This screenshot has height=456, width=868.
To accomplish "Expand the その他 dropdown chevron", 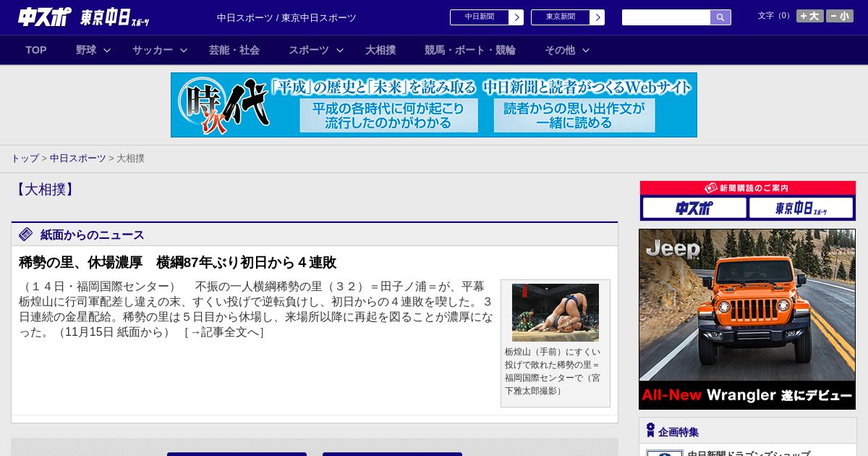I will click(x=586, y=50).
